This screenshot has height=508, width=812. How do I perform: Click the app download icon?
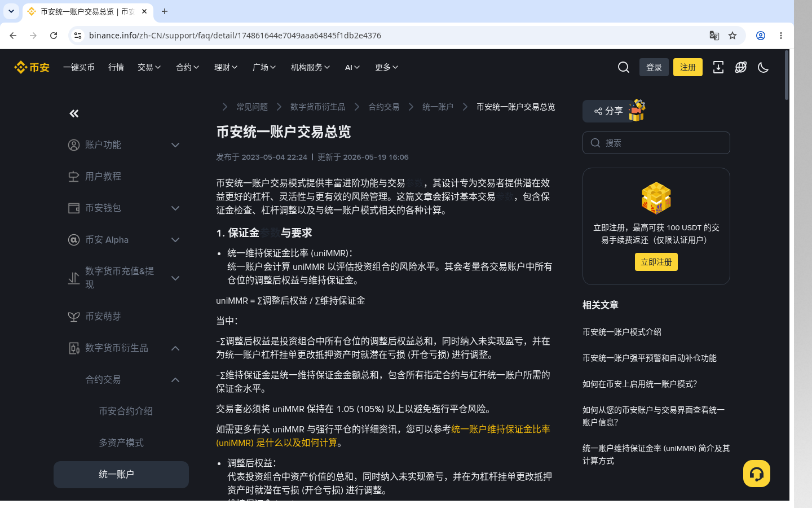tap(718, 67)
